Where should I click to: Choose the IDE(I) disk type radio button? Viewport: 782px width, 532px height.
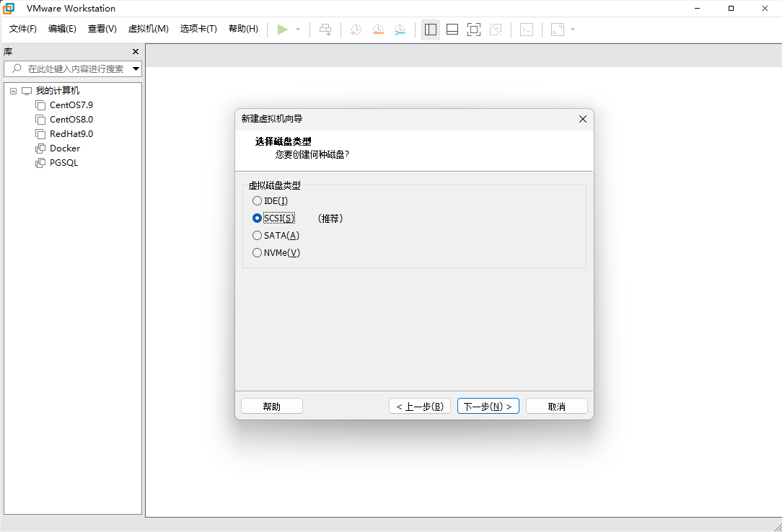(x=257, y=200)
